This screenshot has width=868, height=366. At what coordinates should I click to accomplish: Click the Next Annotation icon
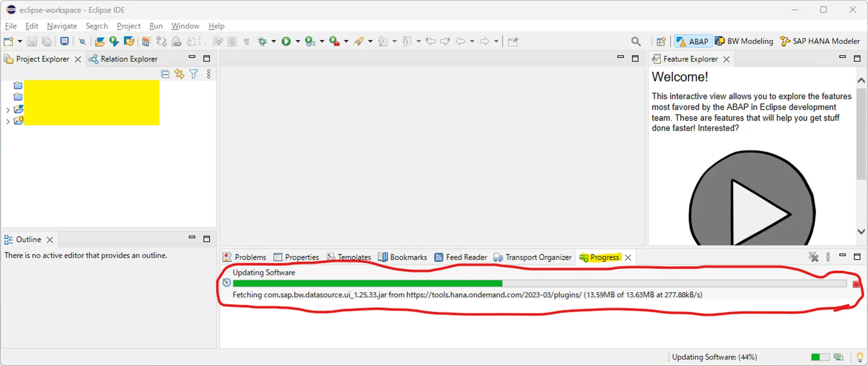pyautogui.click(x=383, y=41)
